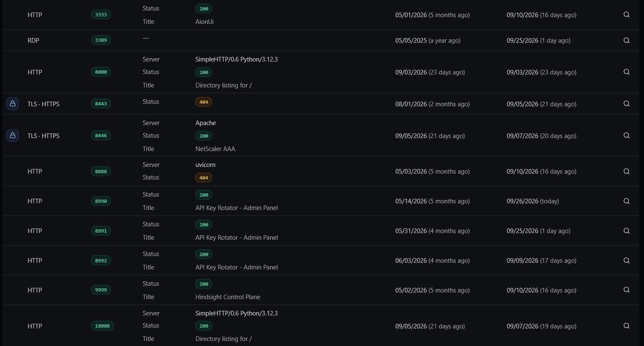Click the 8888 port badge
This screenshot has width=644, height=346.
click(x=101, y=172)
